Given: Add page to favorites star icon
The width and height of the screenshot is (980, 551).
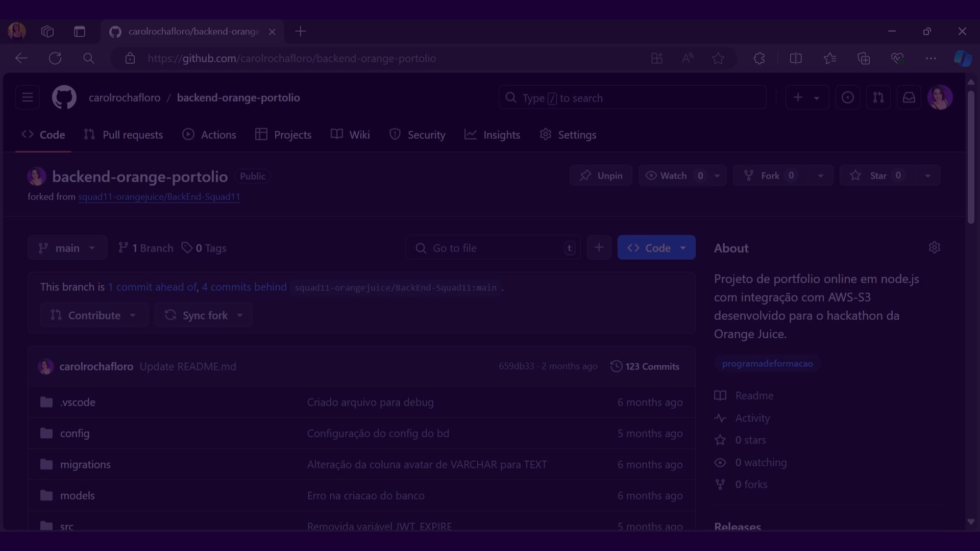Looking at the screenshot, I should (x=718, y=58).
